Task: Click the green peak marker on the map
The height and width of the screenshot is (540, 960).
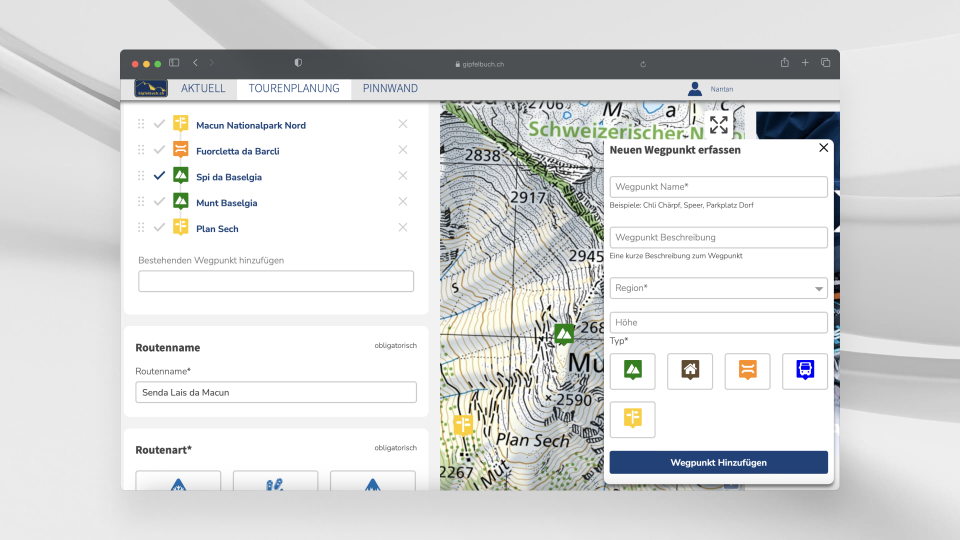Action: click(x=565, y=333)
